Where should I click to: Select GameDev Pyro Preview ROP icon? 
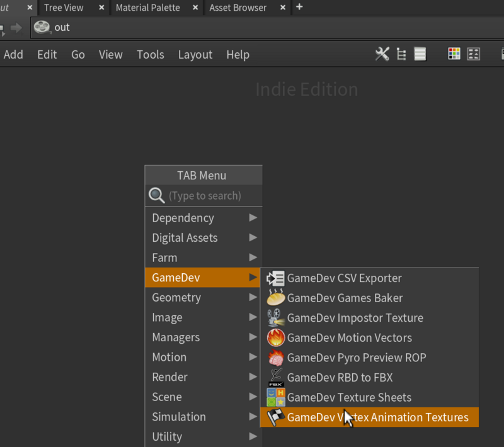point(275,358)
